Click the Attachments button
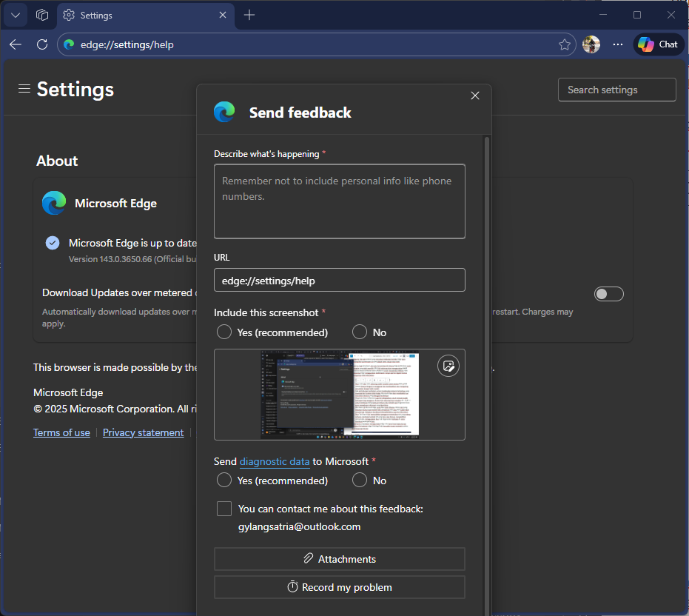 (x=339, y=559)
